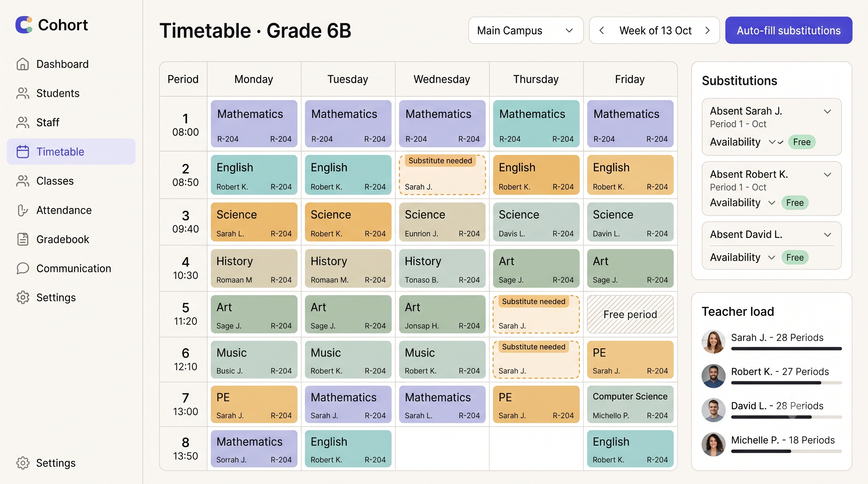
Task: Click Michelle P. avatar photo
Action: point(713,444)
